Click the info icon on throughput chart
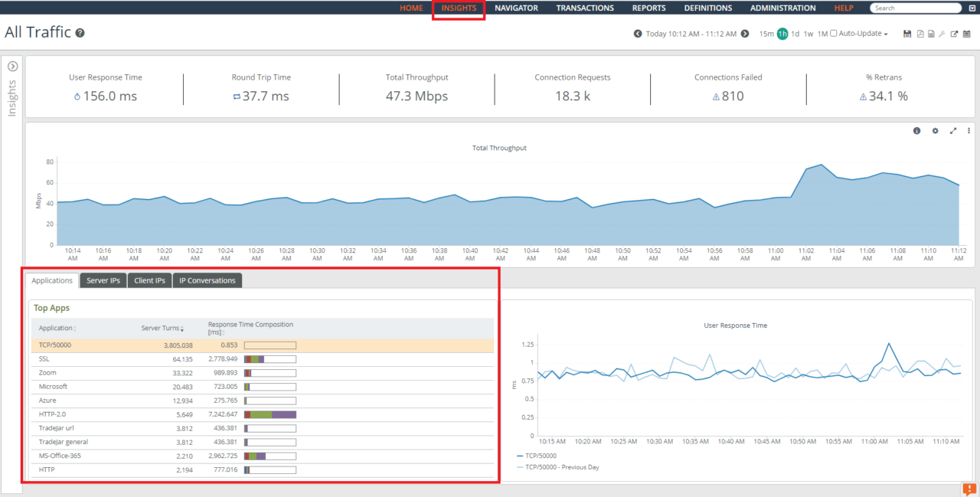 [916, 130]
